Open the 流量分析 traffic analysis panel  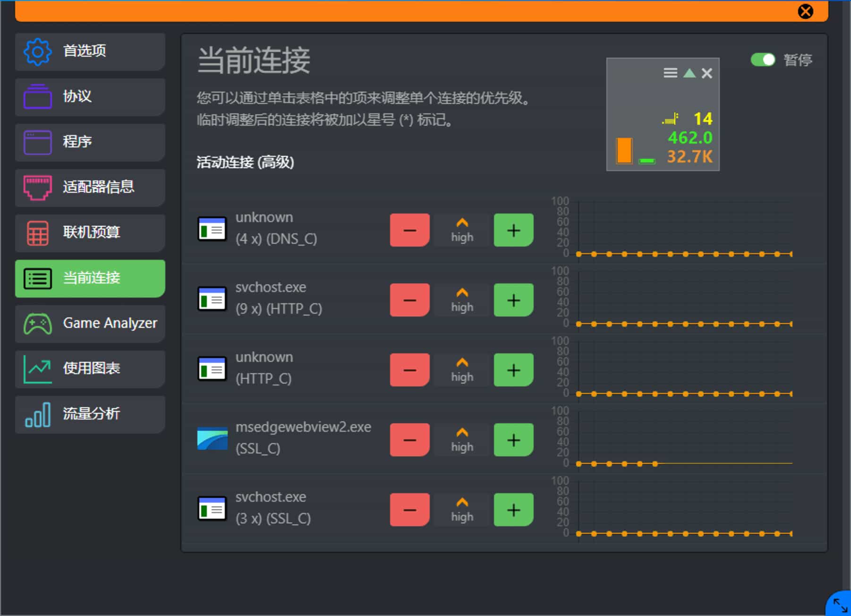point(90,414)
